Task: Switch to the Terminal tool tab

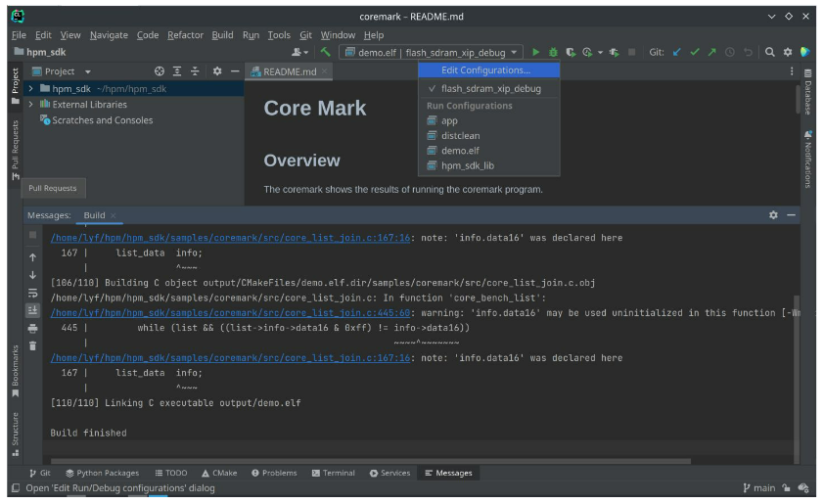Action: [333, 473]
